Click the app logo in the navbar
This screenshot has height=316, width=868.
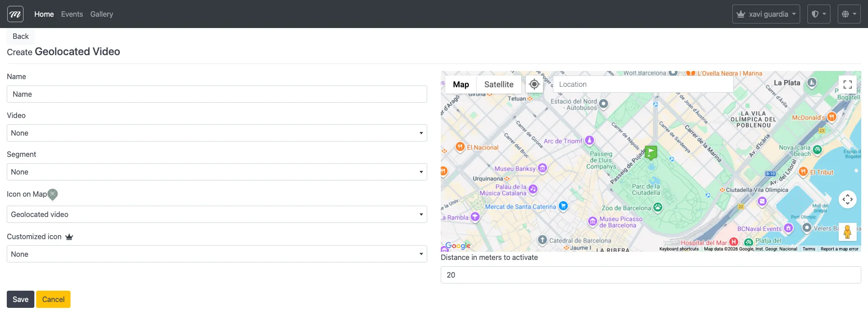[x=15, y=14]
